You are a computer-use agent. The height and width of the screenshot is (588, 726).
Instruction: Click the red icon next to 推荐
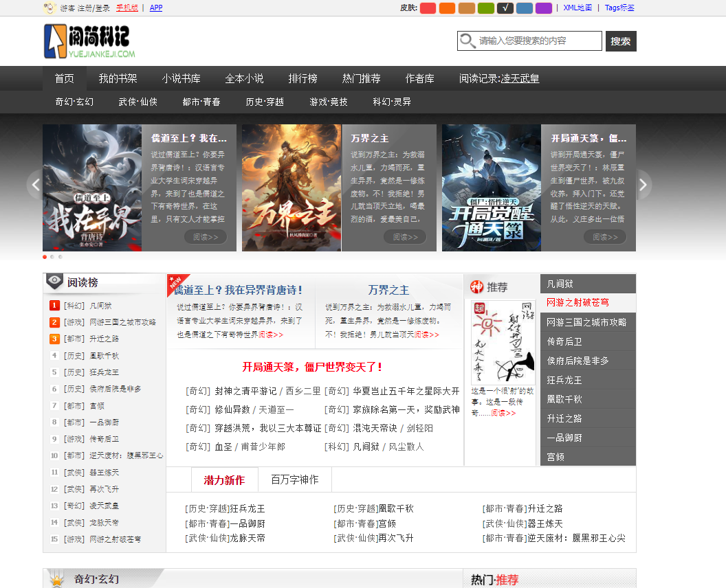[476, 286]
